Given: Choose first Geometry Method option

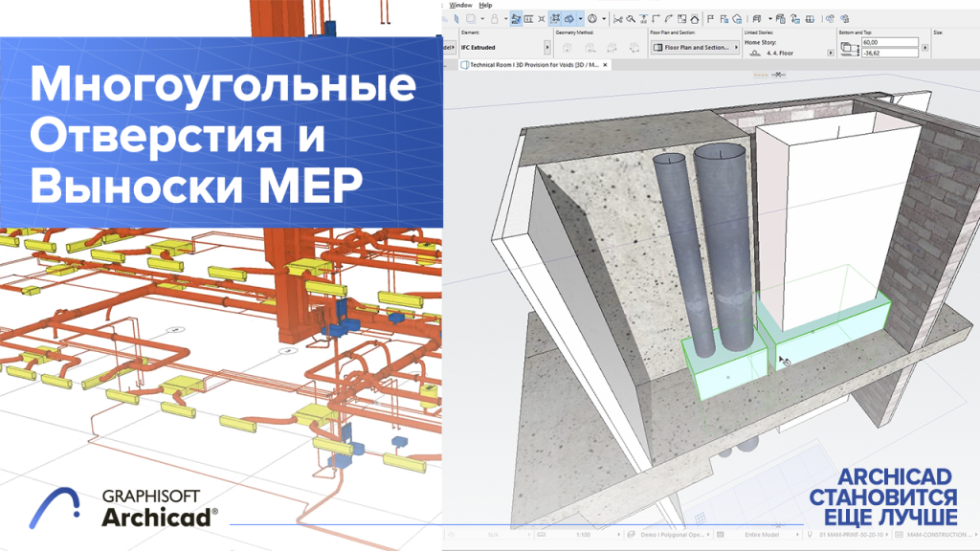Looking at the screenshot, I should tap(568, 48).
